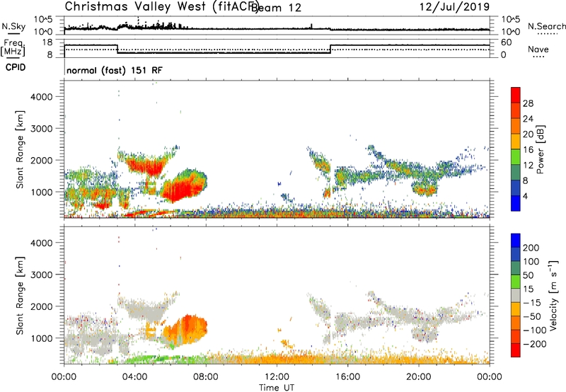Click the 'N.Search' legend label
This screenshot has height=392, width=566.
pyautogui.click(x=546, y=26)
